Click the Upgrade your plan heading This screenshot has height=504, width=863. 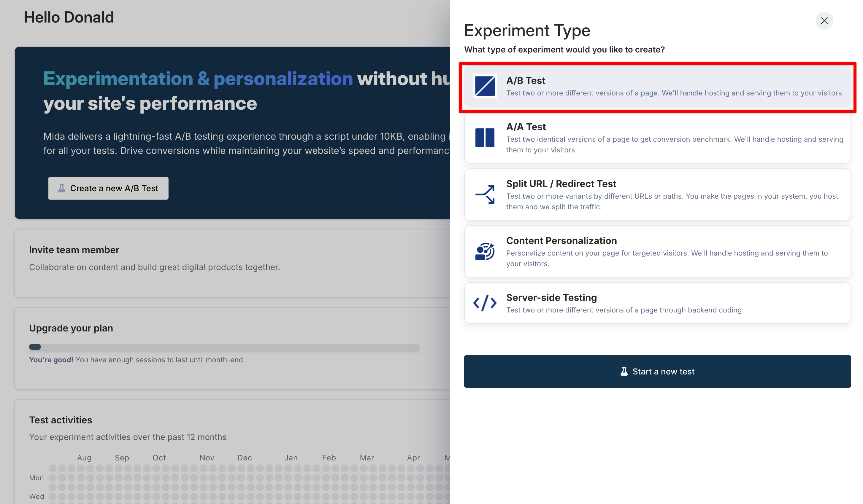pos(71,328)
